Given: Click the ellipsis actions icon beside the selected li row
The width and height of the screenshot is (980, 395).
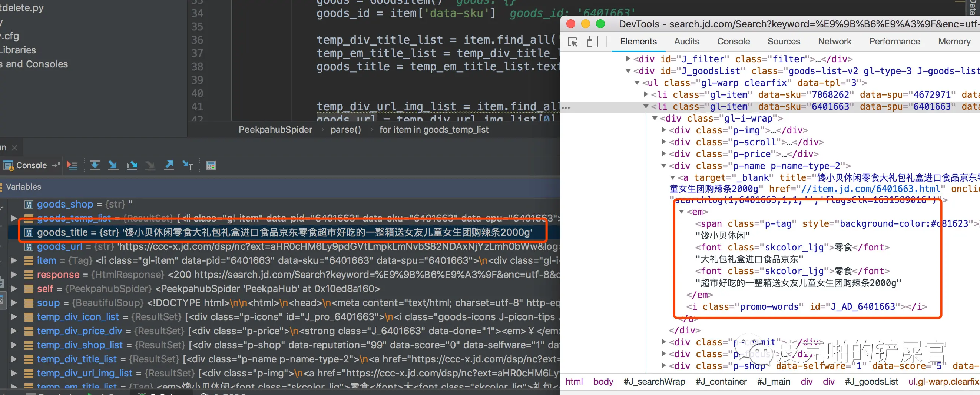Looking at the screenshot, I should [566, 107].
